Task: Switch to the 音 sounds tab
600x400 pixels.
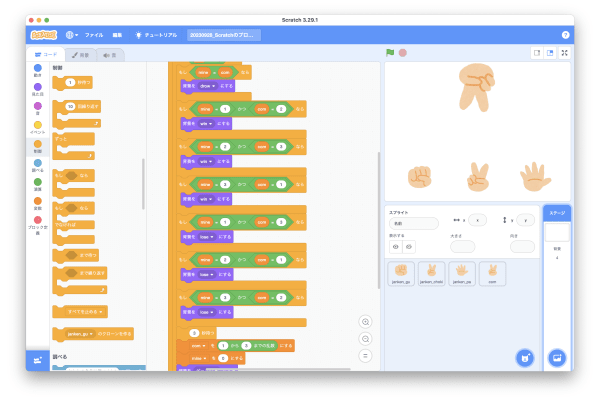Action: coord(110,53)
